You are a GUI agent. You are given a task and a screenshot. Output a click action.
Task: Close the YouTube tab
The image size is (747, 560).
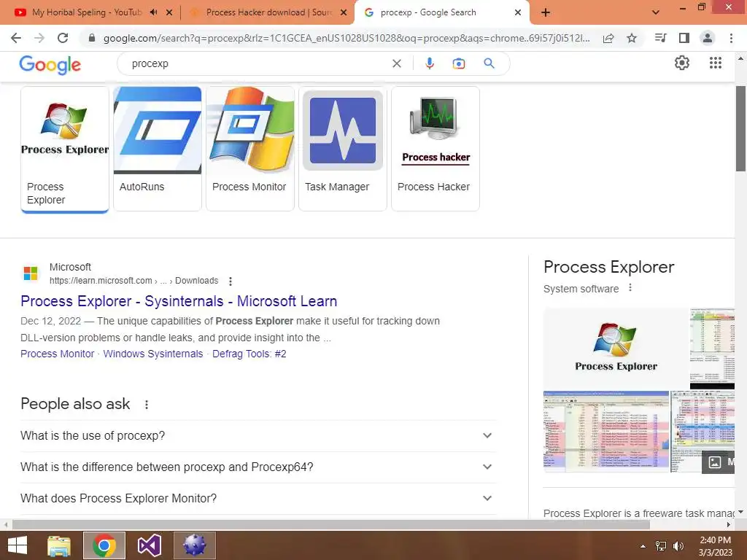coord(169,12)
